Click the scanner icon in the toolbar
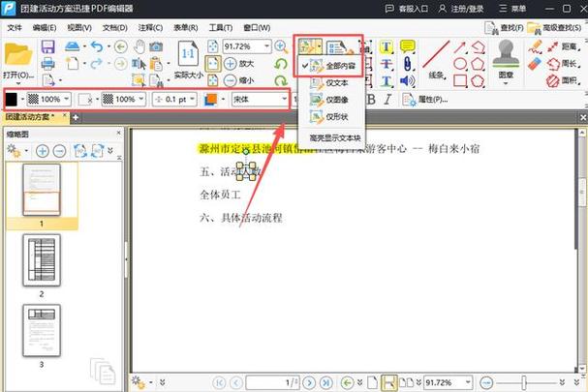Image resolution: width=588 pixels, height=392 pixels. 73,46
